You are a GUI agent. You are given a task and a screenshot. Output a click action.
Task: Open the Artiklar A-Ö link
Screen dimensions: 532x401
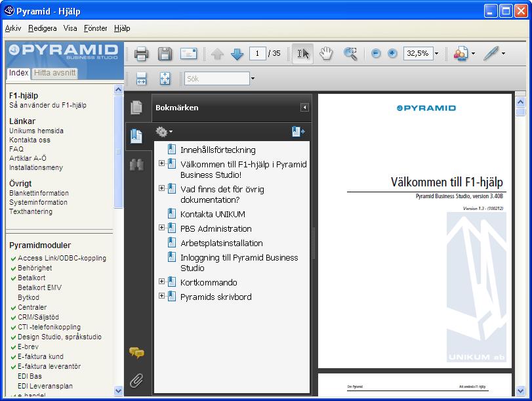tap(28, 158)
